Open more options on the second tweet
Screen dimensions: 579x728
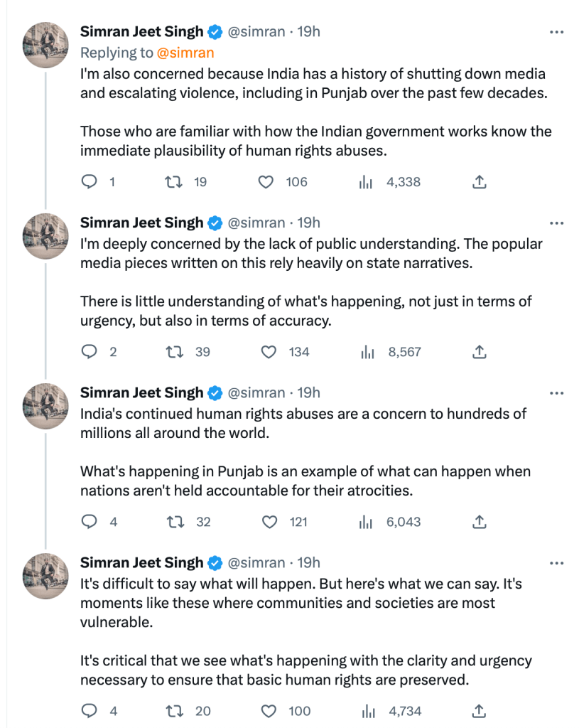pos(557,223)
